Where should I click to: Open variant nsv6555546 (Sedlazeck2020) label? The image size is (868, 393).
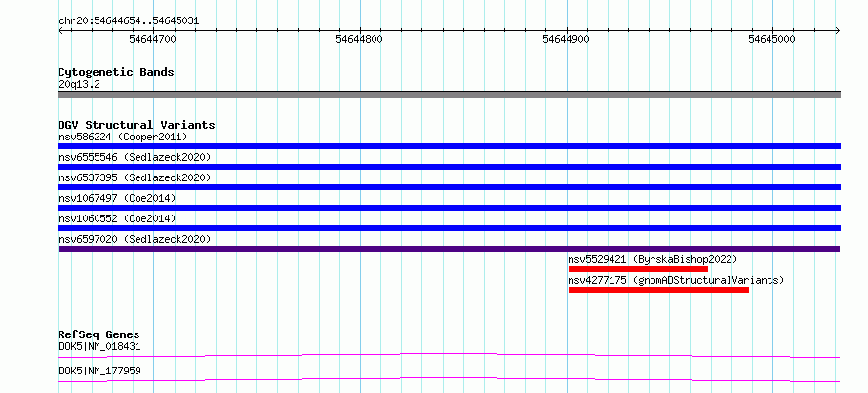(x=135, y=157)
